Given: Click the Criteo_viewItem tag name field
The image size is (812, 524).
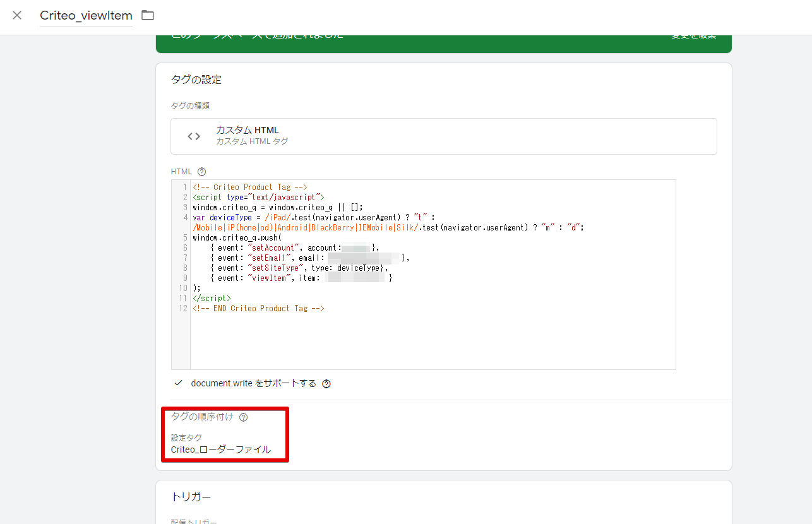Looking at the screenshot, I should coord(86,16).
